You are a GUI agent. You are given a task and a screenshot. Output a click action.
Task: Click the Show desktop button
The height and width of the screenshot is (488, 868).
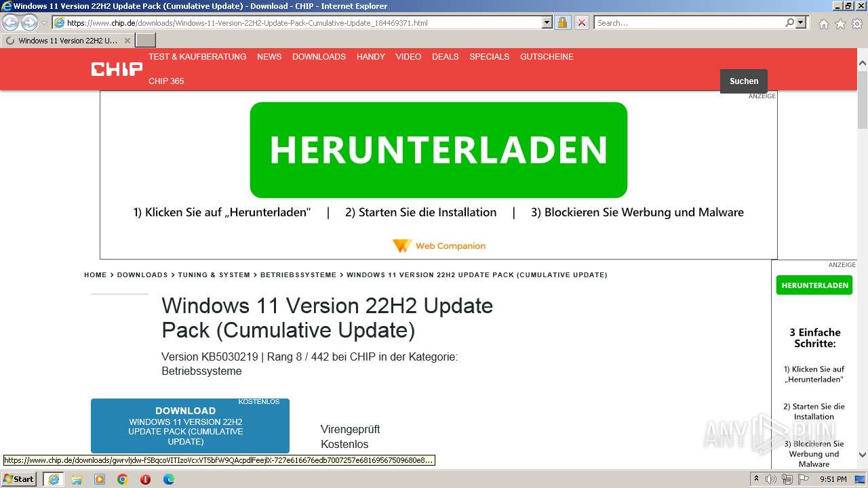(x=861, y=479)
